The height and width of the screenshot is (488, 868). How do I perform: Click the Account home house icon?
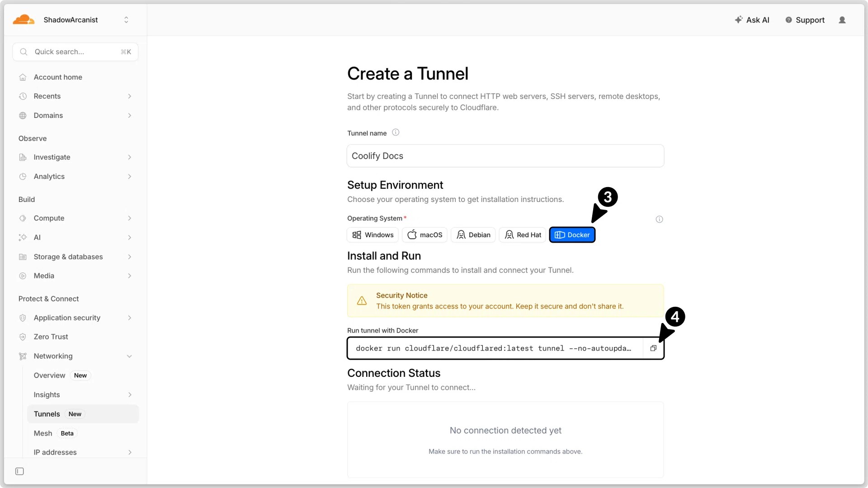(23, 77)
